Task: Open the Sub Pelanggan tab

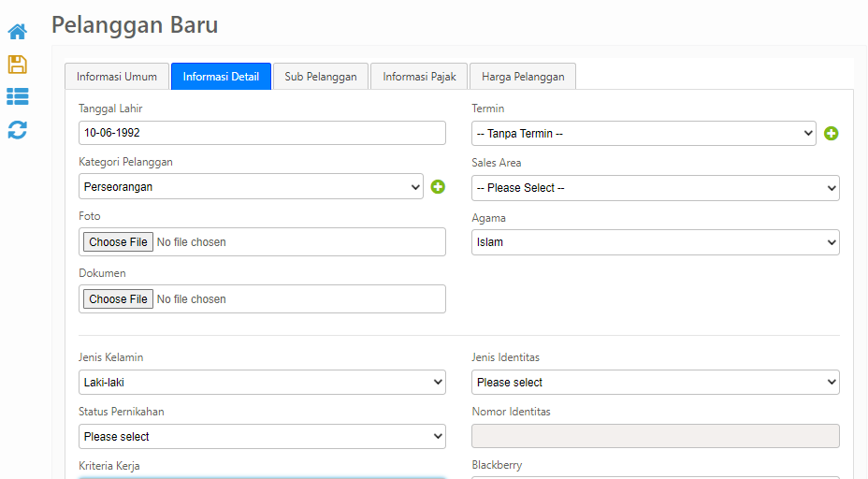Action: (321, 77)
